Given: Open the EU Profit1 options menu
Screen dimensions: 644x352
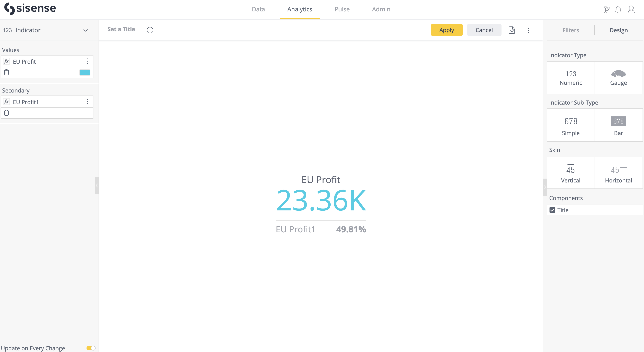Looking at the screenshot, I should (x=88, y=102).
